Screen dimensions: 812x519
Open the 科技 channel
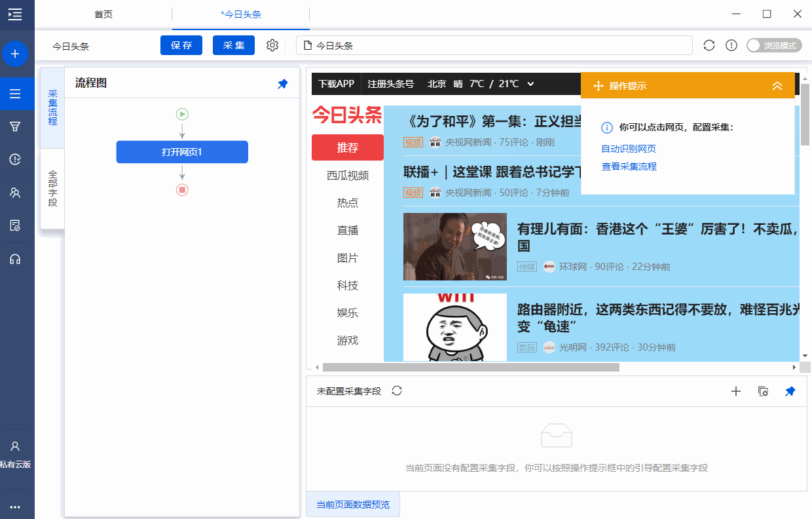(x=348, y=285)
